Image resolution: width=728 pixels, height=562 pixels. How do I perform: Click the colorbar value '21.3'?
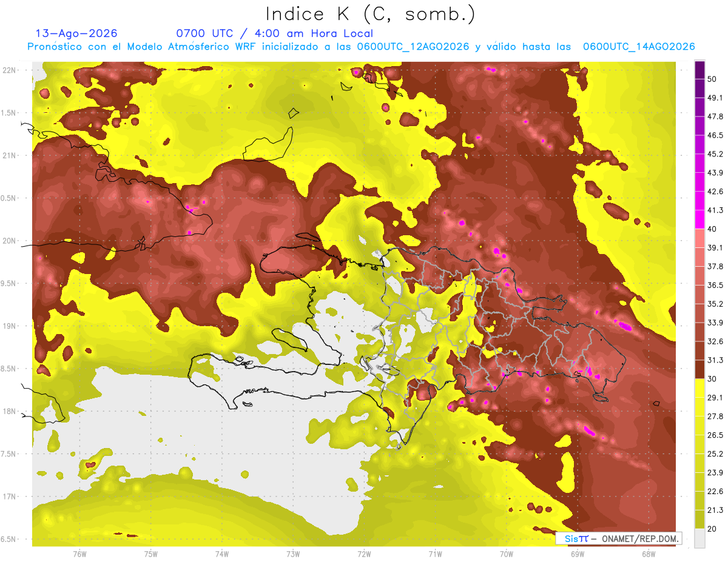pyautogui.click(x=715, y=510)
